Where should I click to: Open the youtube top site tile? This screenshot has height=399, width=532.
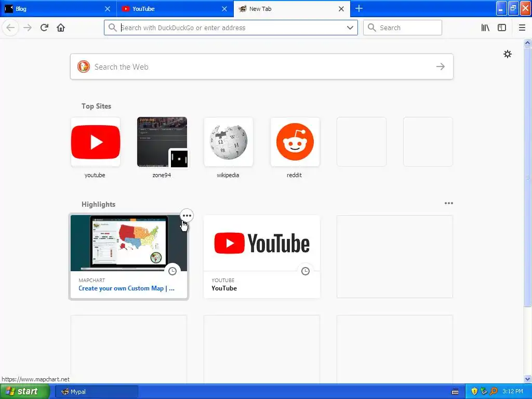click(x=96, y=142)
